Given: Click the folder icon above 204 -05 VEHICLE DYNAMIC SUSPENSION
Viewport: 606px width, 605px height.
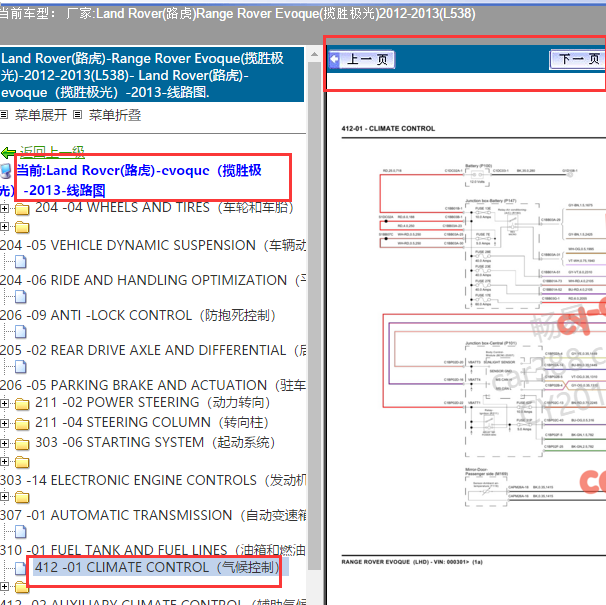Looking at the screenshot, I should (22, 227).
